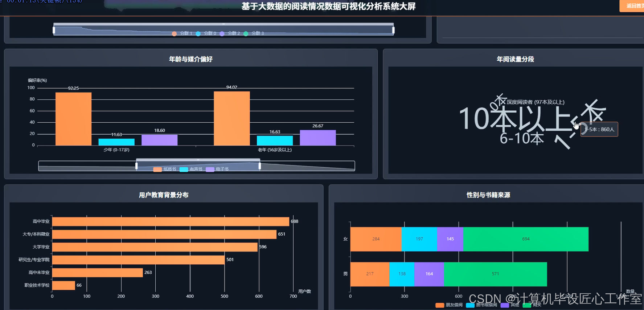Click the 职业技术学校 bar showing 66

(63, 285)
